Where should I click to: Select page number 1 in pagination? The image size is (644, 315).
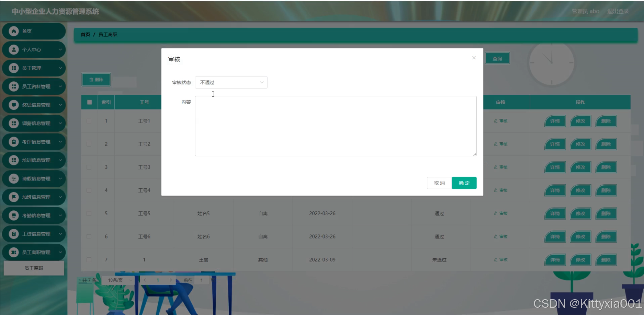pyautogui.click(x=158, y=280)
